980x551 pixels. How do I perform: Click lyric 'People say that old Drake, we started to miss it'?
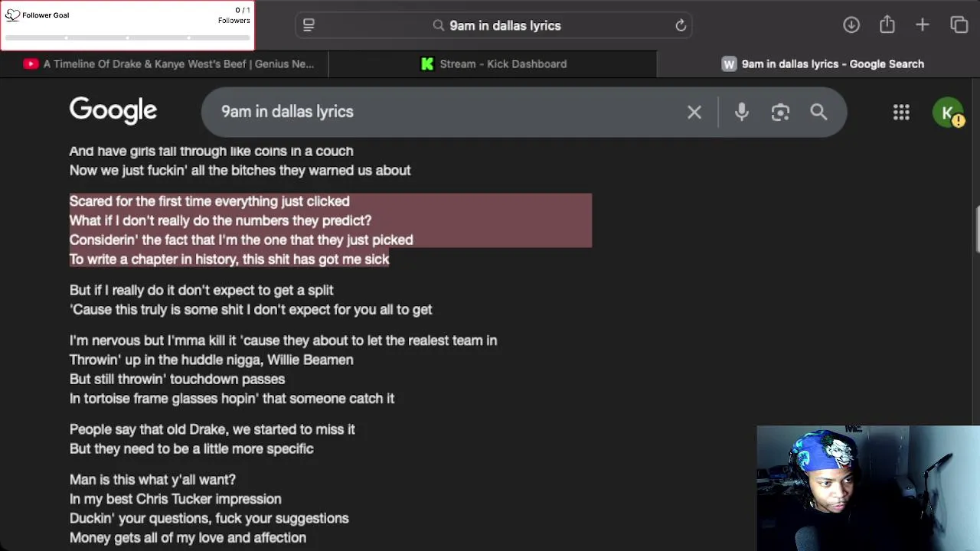[212, 429]
